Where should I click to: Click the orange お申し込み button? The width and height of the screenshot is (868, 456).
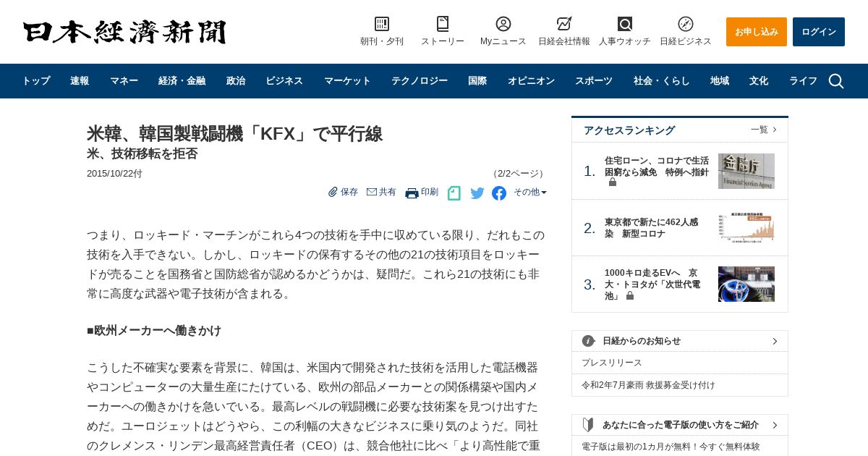(757, 32)
